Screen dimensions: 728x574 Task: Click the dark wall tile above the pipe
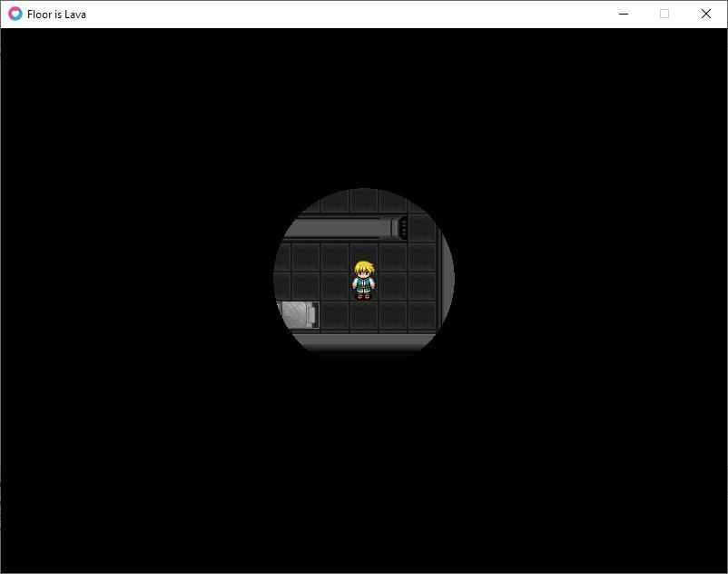[363, 201]
